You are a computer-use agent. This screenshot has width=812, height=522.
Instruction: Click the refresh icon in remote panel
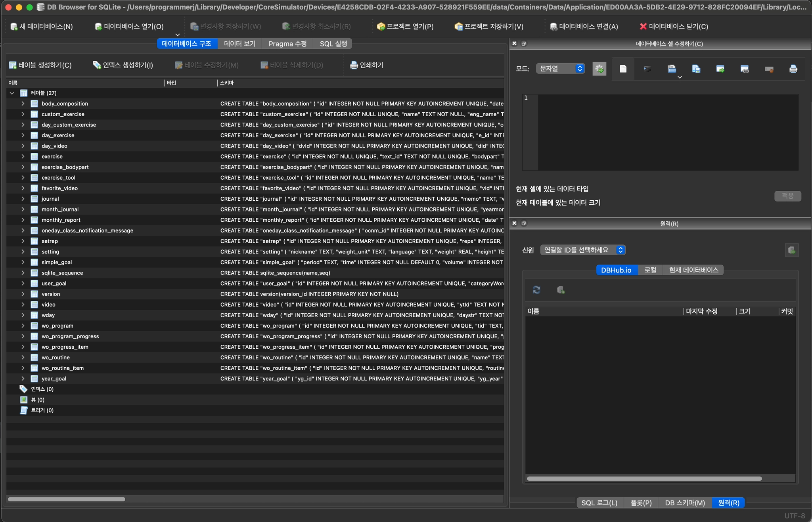(x=536, y=290)
